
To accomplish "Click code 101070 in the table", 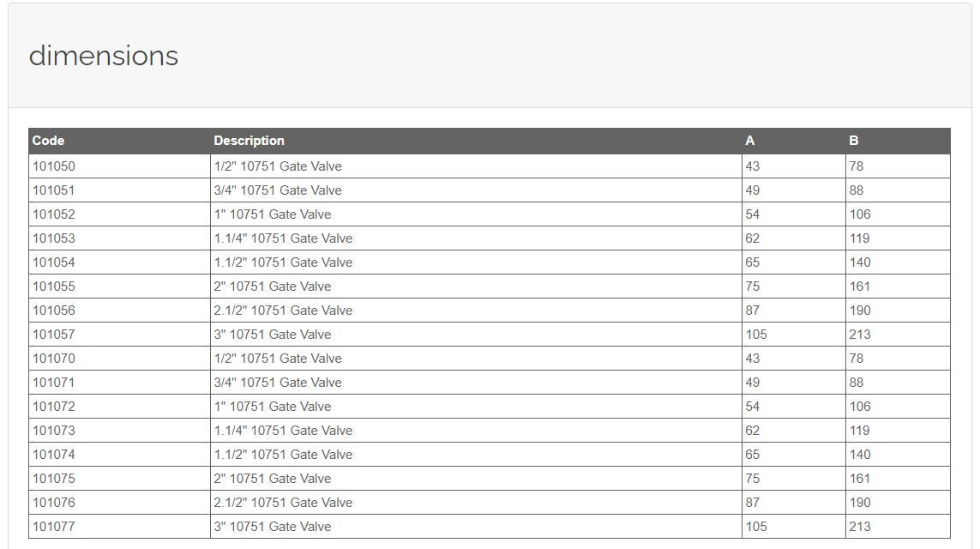I will click(54, 359).
